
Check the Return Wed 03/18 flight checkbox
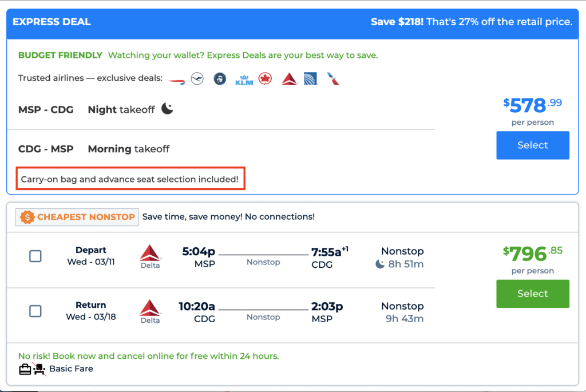[35, 311]
